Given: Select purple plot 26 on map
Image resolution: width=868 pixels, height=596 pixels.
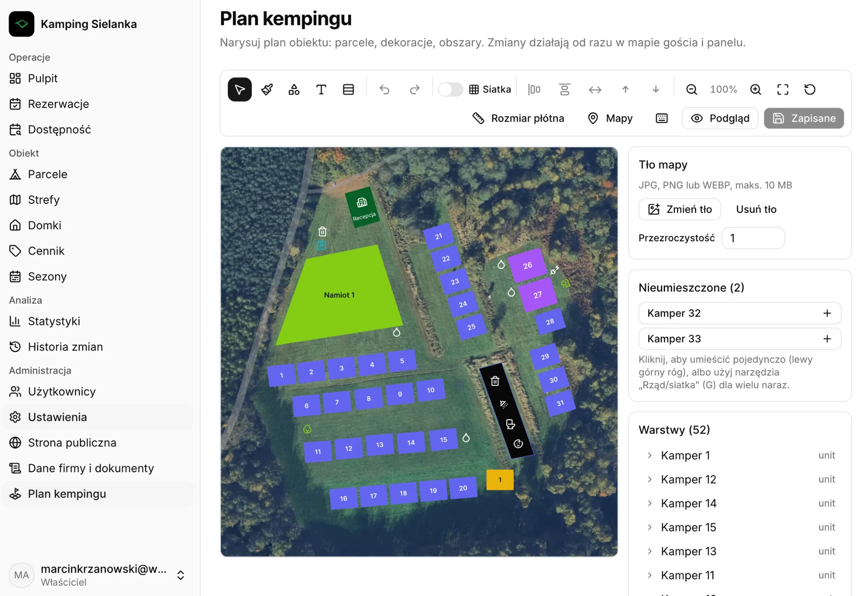Looking at the screenshot, I should tap(527, 265).
